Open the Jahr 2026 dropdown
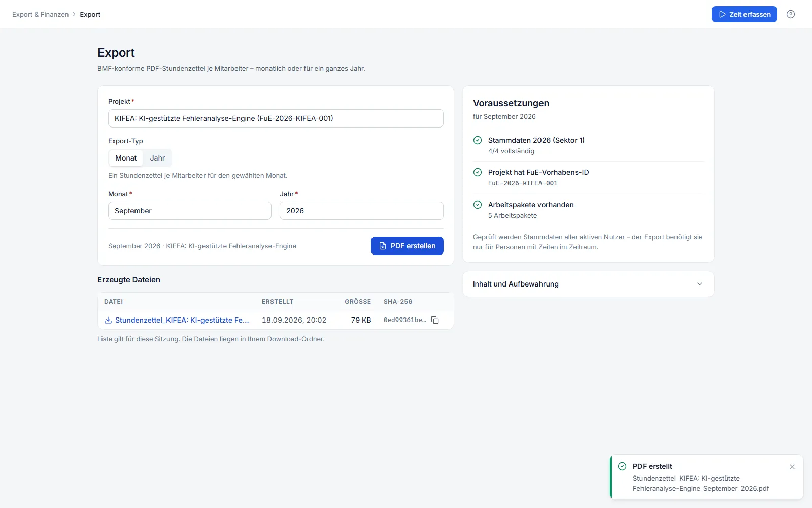 pyautogui.click(x=361, y=211)
